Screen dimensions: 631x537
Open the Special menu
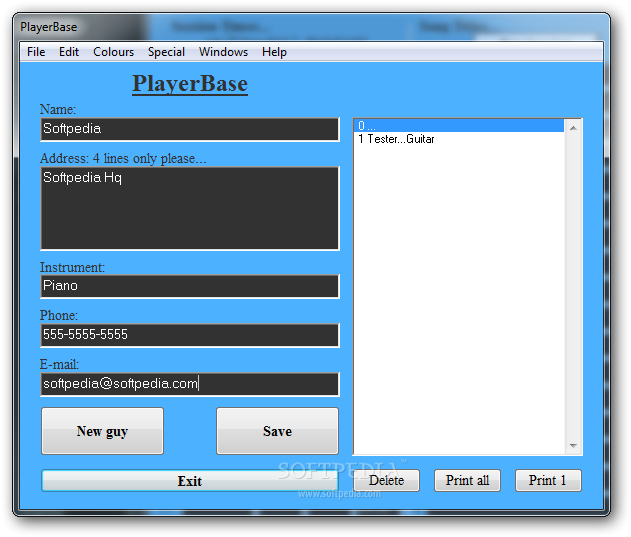(166, 52)
